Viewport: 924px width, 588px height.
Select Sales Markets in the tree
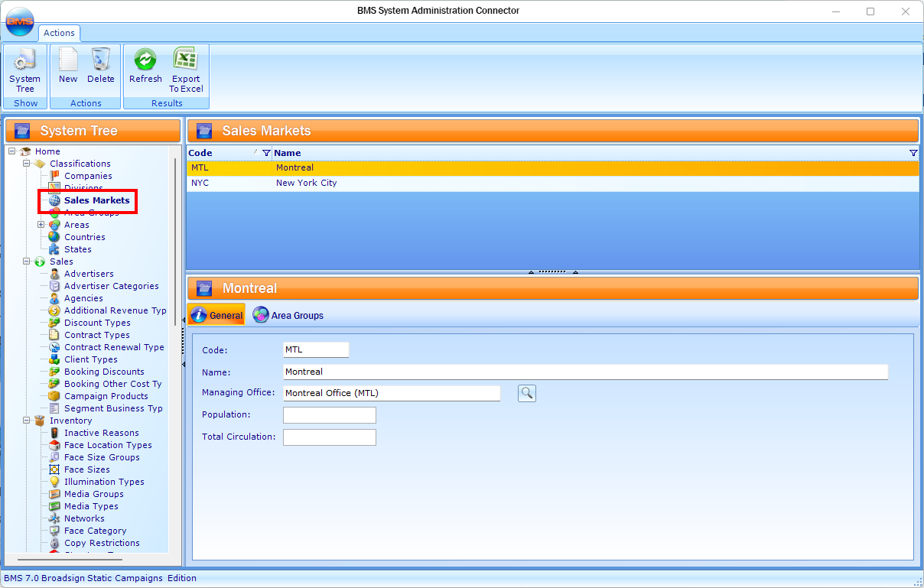tap(97, 200)
